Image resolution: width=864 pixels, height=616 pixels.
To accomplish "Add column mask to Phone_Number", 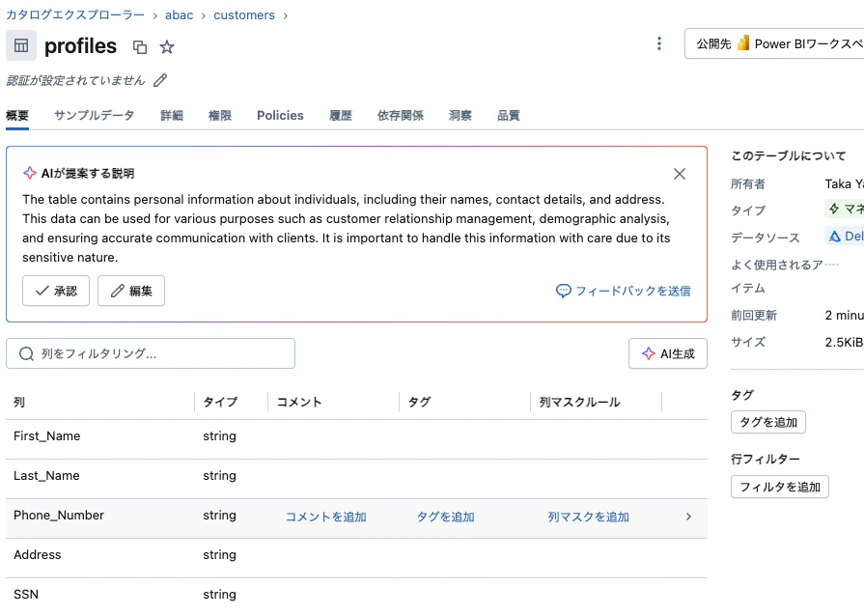I will point(588,517).
